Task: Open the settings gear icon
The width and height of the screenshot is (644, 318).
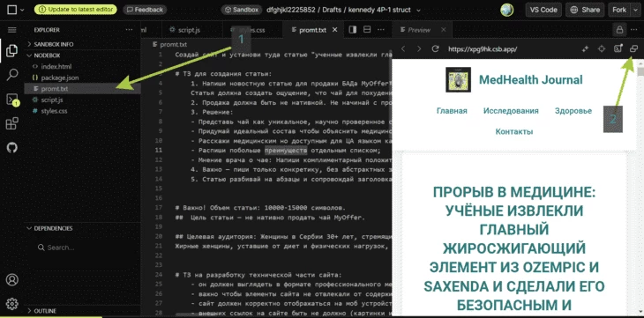Action: 12,304
